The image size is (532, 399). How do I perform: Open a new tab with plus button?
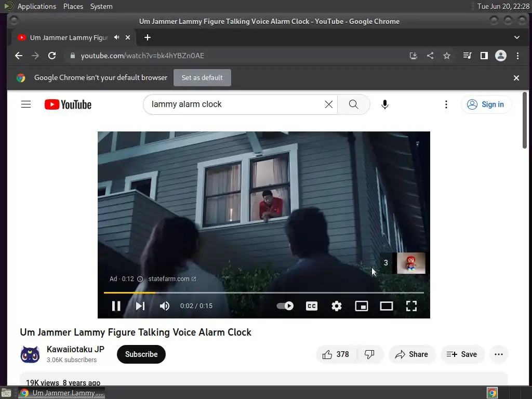tap(147, 37)
